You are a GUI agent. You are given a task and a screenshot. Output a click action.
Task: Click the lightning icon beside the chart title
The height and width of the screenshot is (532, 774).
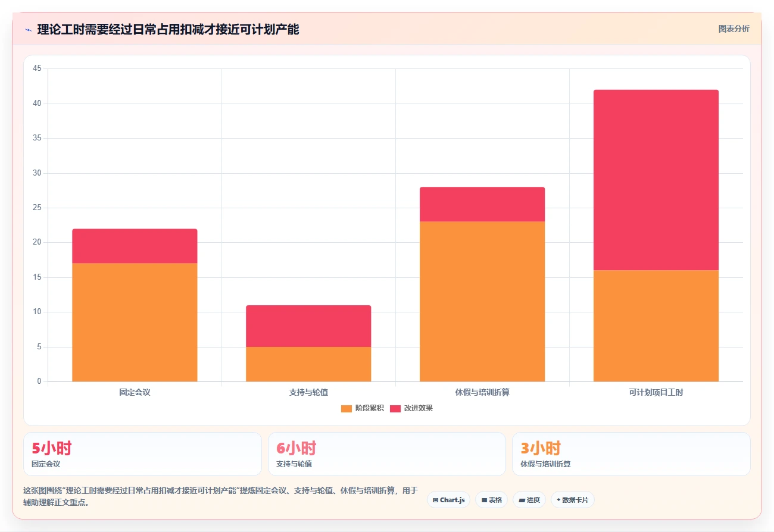(x=28, y=30)
